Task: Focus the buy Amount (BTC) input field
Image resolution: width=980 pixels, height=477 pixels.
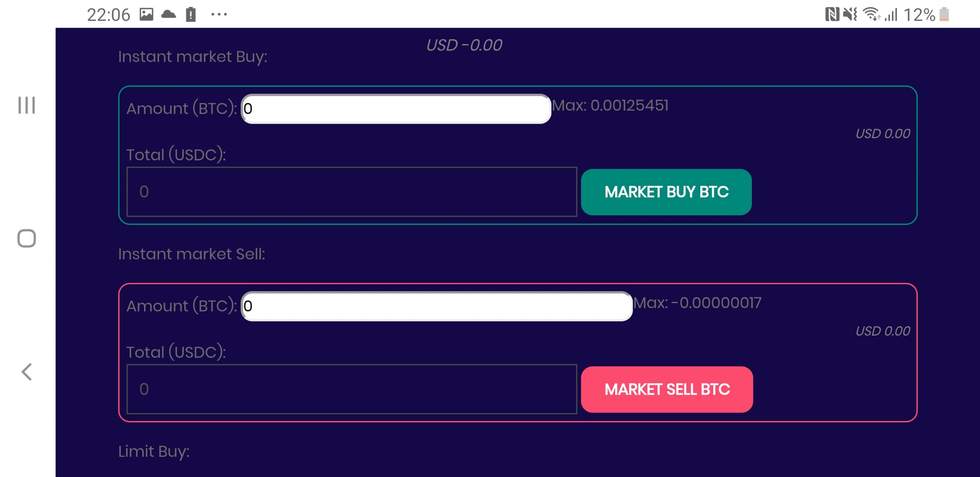Action: pyautogui.click(x=396, y=108)
